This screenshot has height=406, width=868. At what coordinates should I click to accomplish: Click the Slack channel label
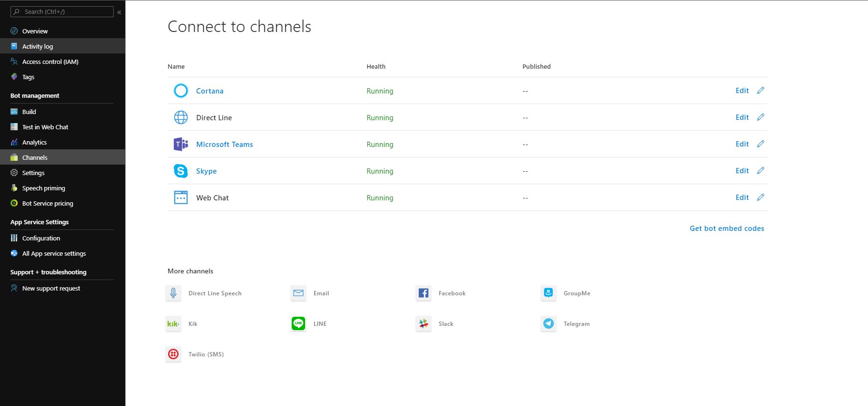[446, 324]
